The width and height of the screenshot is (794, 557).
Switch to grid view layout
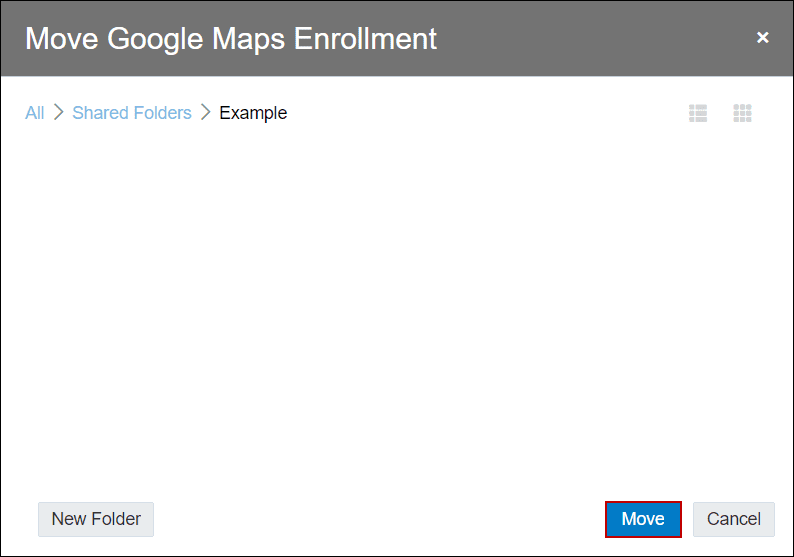742,113
